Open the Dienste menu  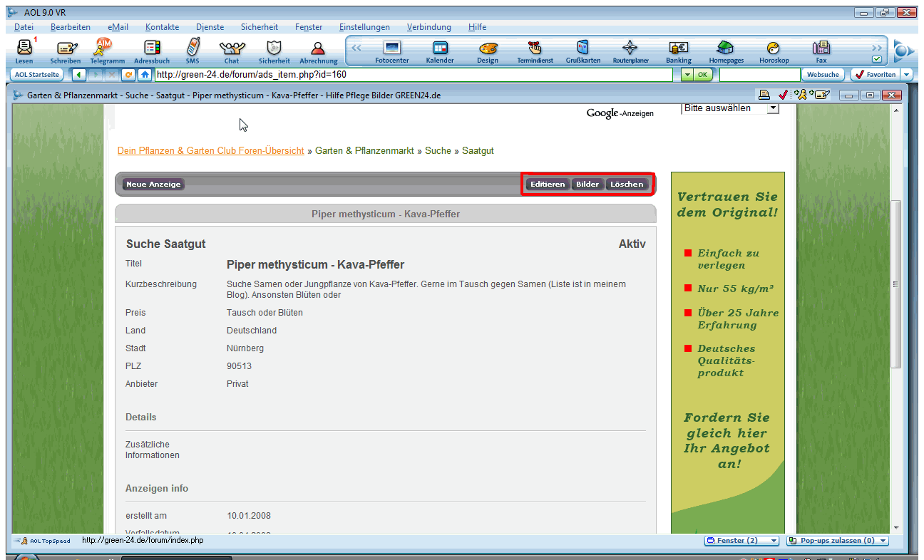coord(210,27)
